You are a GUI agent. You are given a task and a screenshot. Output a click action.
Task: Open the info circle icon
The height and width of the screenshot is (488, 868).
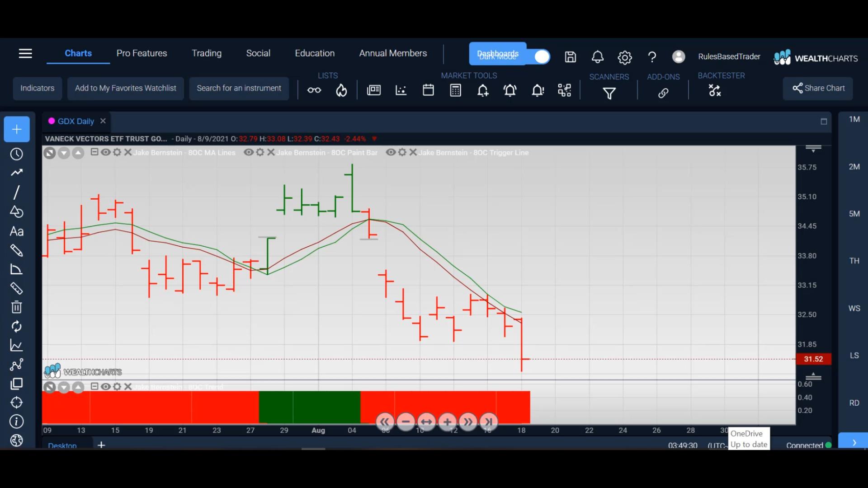(17, 422)
